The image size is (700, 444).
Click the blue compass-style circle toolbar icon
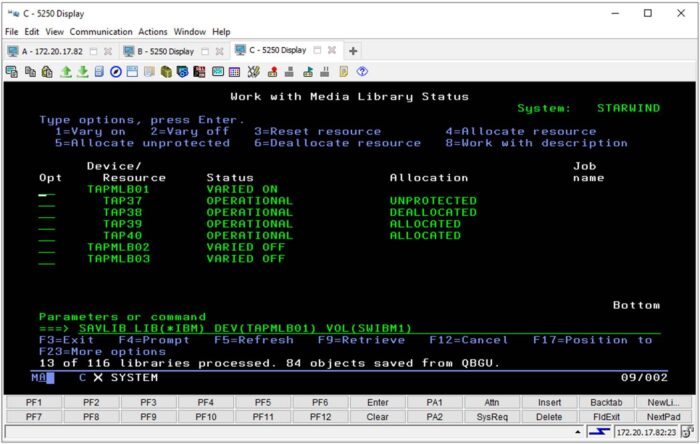(116, 71)
